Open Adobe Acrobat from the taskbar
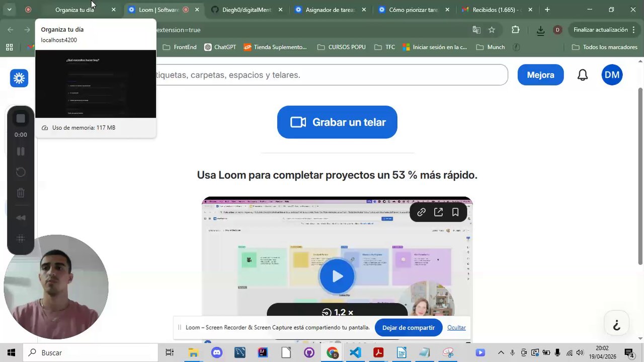The width and height of the screenshot is (644, 362). click(378, 352)
